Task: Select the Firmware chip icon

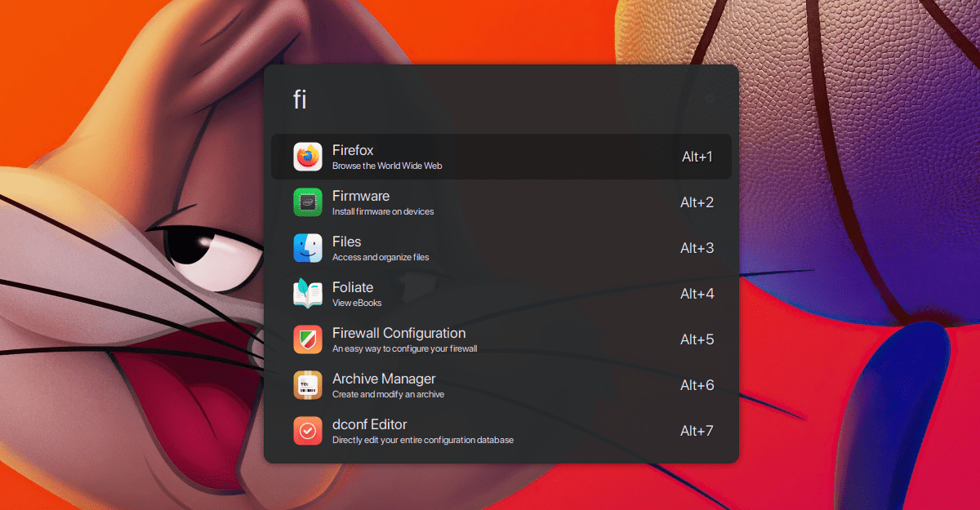Action: click(x=308, y=202)
